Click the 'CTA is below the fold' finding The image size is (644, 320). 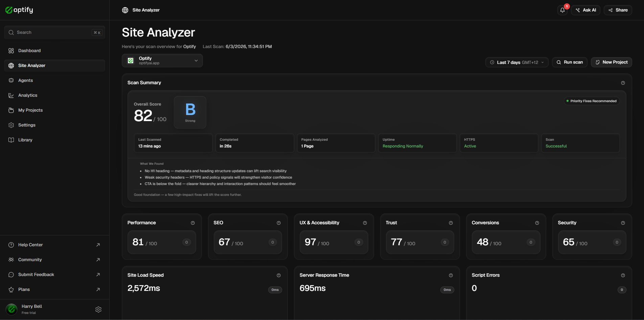coord(220,184)
